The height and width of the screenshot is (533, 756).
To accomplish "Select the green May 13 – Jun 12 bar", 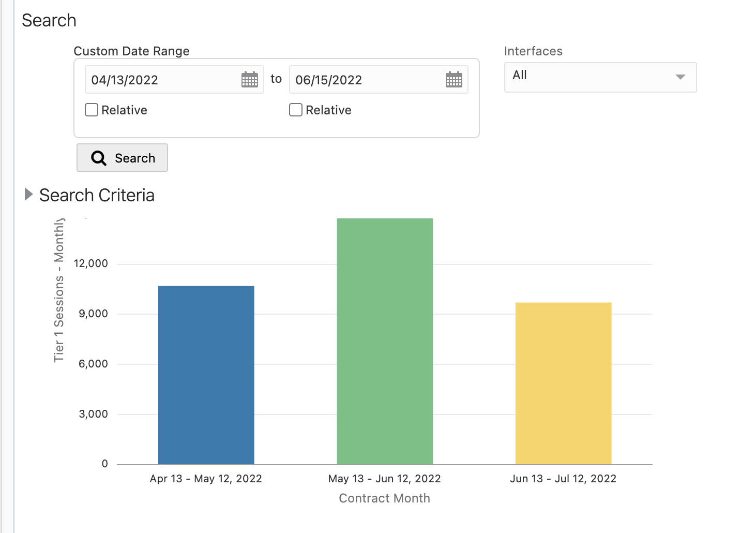I will click(385, 342).
